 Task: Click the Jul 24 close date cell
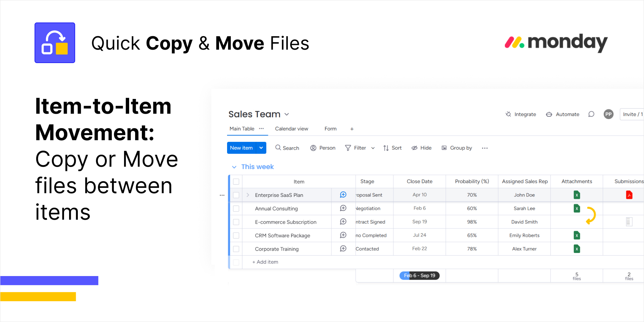(420, 235)
